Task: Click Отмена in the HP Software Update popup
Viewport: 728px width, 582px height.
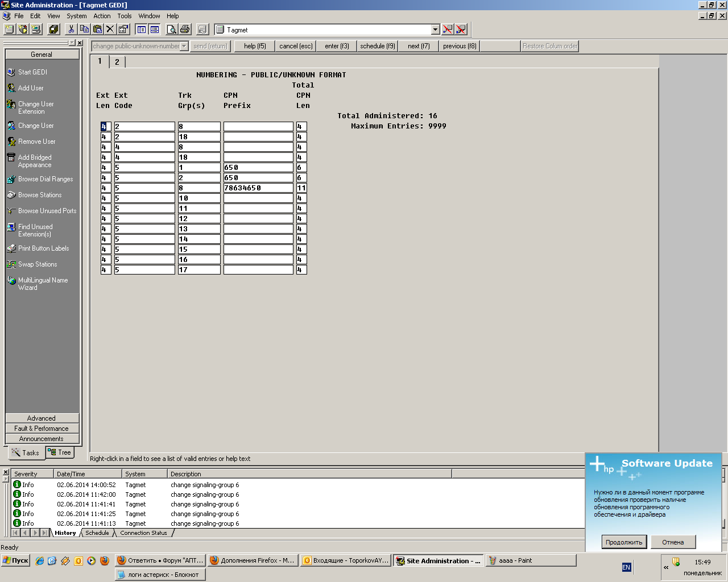Action: pyautogui.click(x=673, y=542)
